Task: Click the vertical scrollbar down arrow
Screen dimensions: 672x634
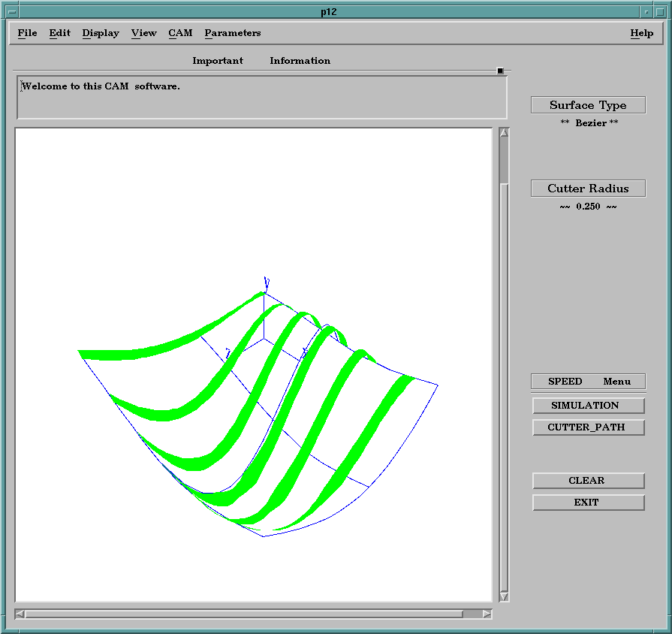Action: point(504,596)
